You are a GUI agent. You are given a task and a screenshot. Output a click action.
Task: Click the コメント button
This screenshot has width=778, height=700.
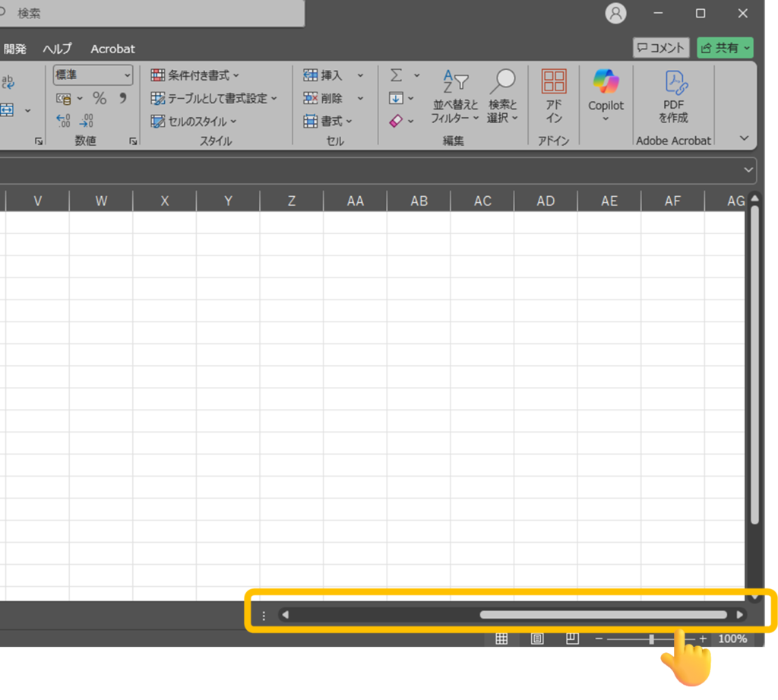661,48
